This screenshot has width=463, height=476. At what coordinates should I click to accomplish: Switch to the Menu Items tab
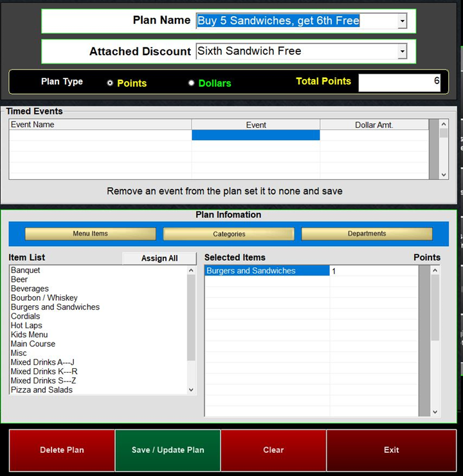[x=90, y=234]
